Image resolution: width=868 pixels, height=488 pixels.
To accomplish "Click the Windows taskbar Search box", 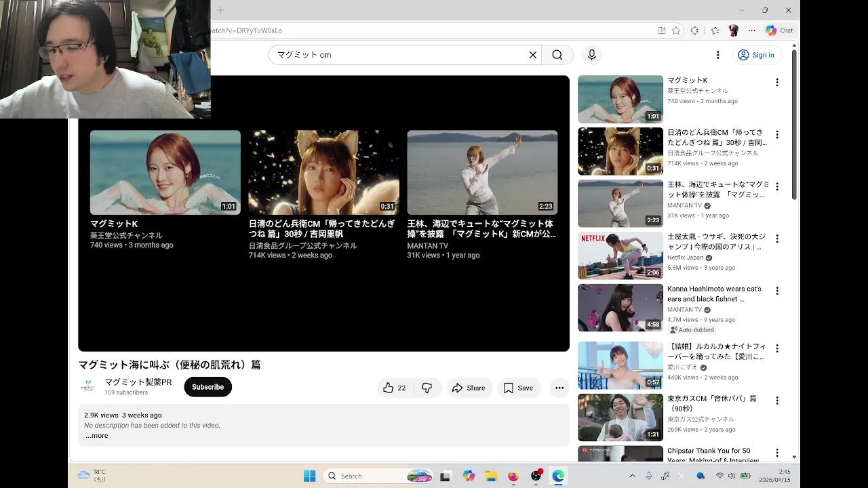I will point(378,476).
